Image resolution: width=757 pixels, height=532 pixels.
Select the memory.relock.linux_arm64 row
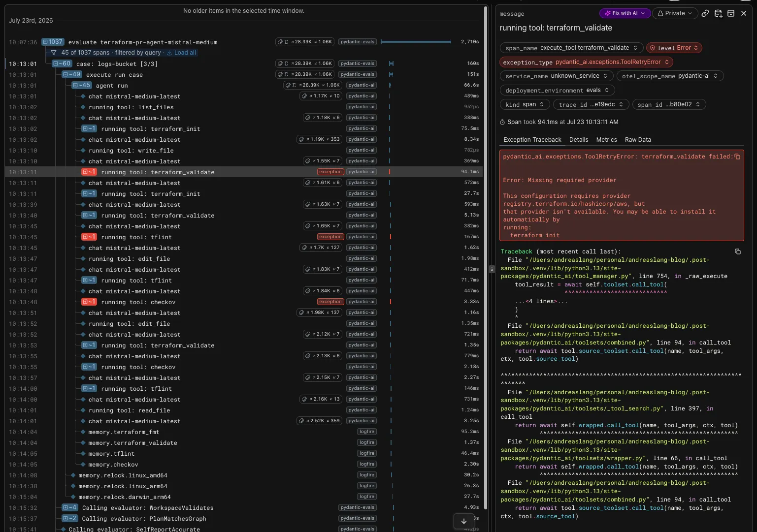coord(244,486)
